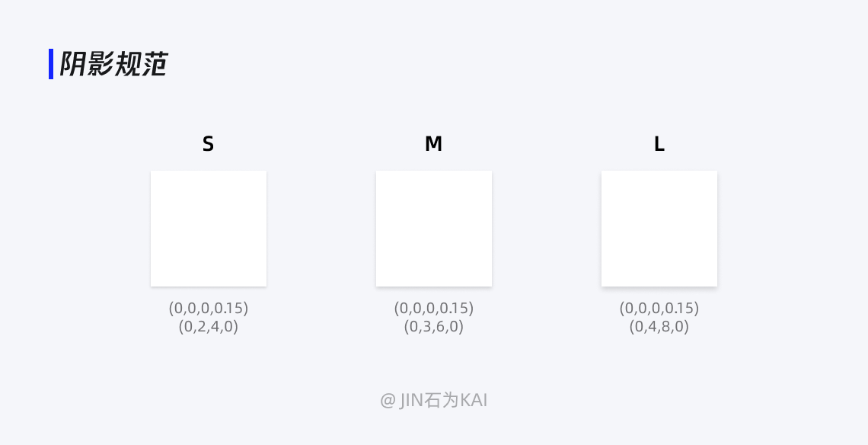
Task: Click the 阴 character in the heading
Action: click(72, 64)
